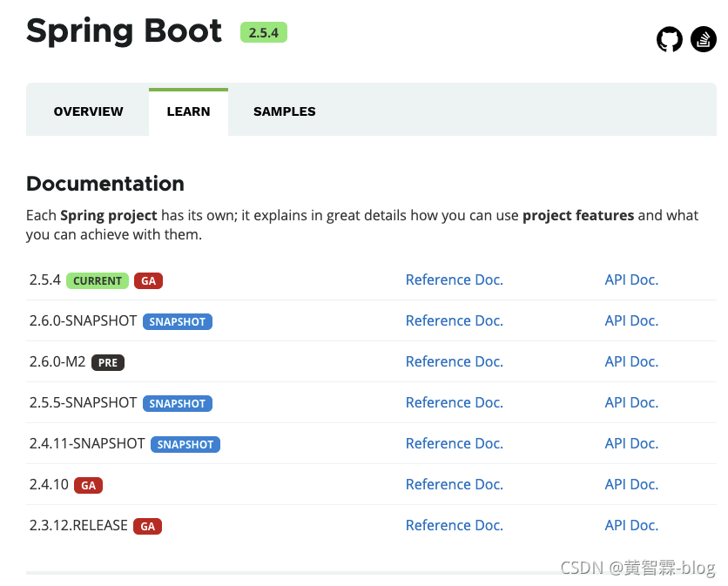Click the PRE badge for 2.6.0-M2

tap(108, 363)
